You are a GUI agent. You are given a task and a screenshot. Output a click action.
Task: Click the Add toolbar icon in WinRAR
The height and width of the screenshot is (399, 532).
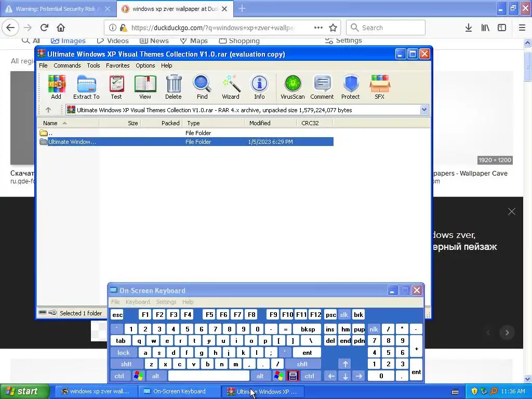(56, 87)
